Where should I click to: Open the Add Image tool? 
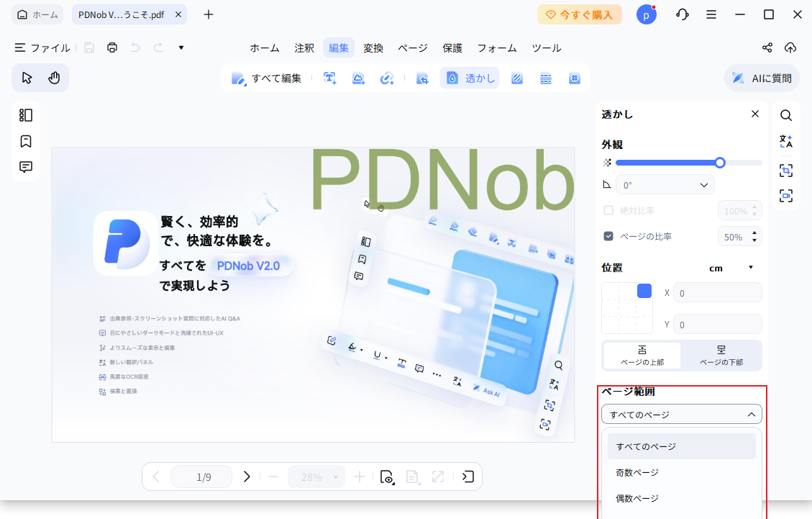[x=358, y=78]
